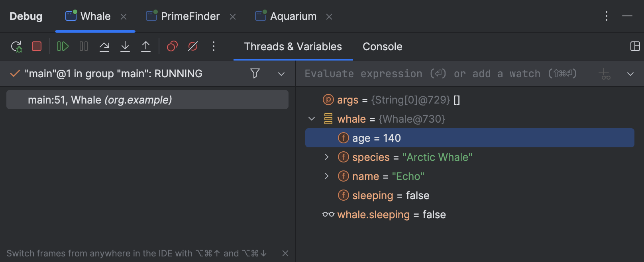644x262 pixels.
Task: Open the thread selector dropdown
Action: click(x=281, y=74)
